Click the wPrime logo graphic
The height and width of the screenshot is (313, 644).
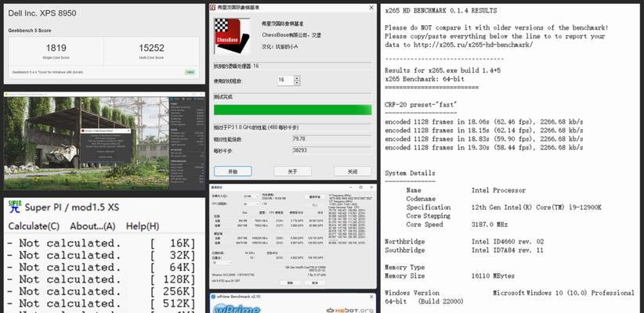click(237, 308)
